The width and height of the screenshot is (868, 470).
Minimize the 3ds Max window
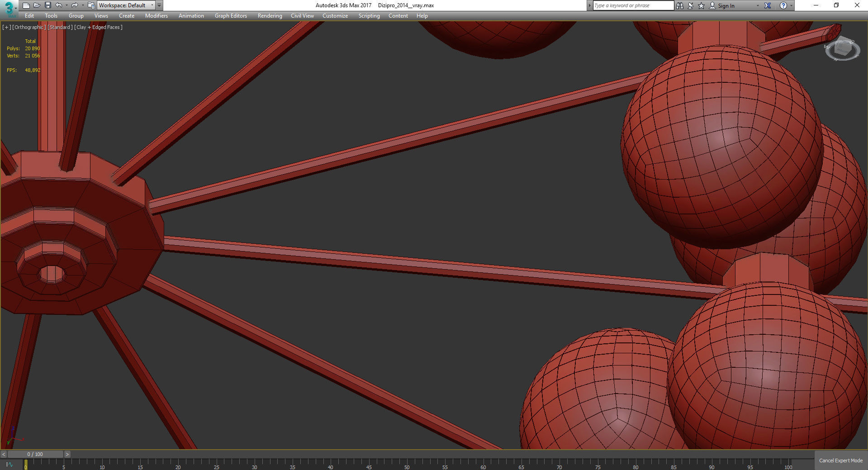816,5
